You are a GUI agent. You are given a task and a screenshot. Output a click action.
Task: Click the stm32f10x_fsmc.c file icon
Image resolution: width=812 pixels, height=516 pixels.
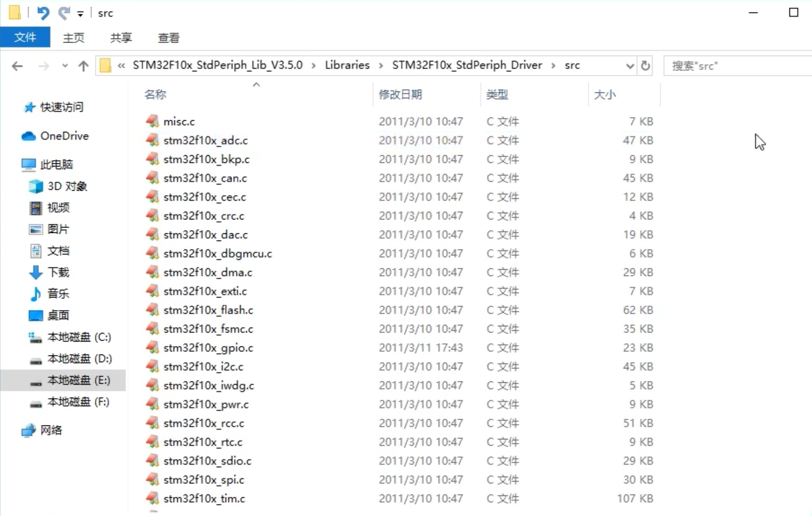click(x=152, y=329)
